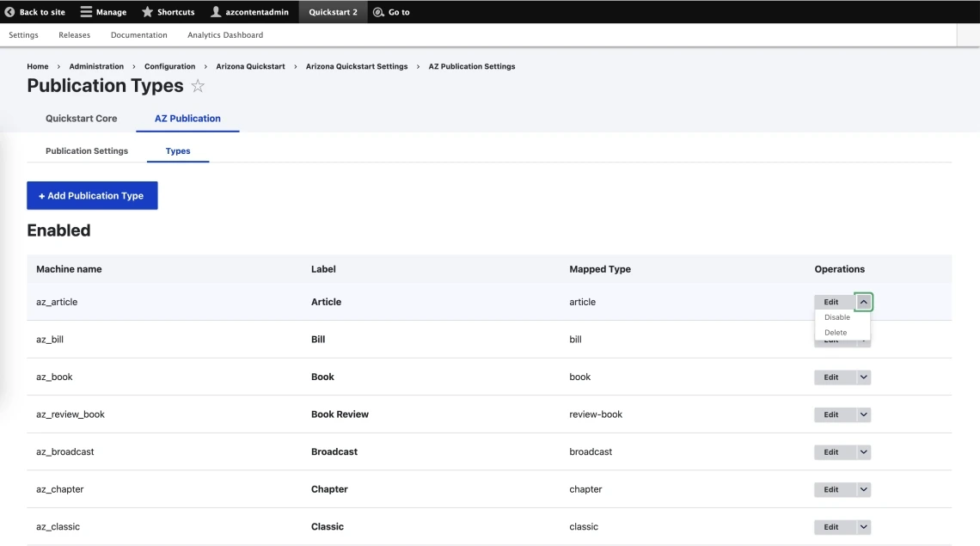Viewport: 980px width, 546px height.
Task: Expand operations dropdown for az_chapter row
Action: point(863,489)
